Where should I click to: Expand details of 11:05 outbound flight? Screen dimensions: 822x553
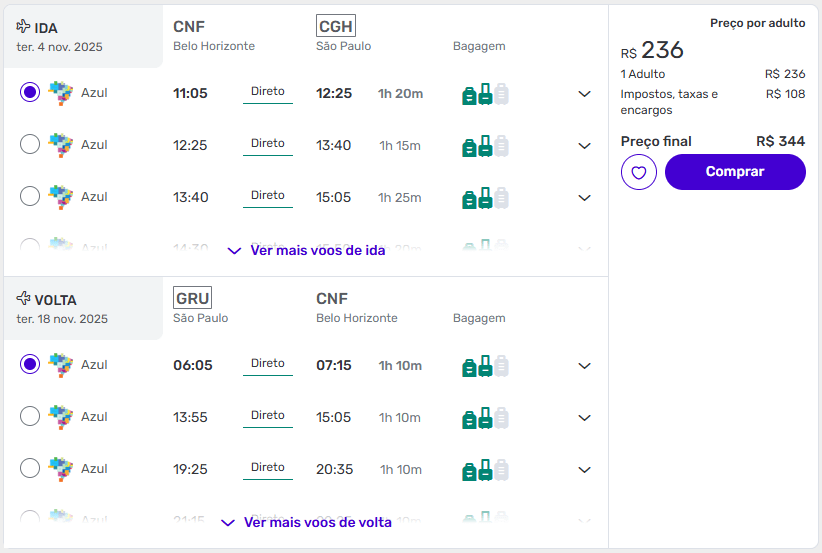tap(585, 94)
